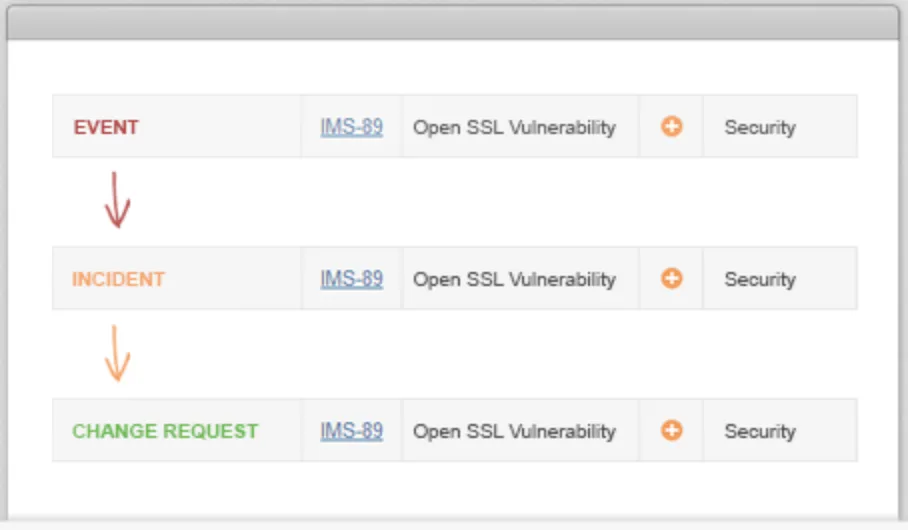Screen dimensions: 908x530
Task: Select the orange INCIDENT label
Action: [118, 279]
